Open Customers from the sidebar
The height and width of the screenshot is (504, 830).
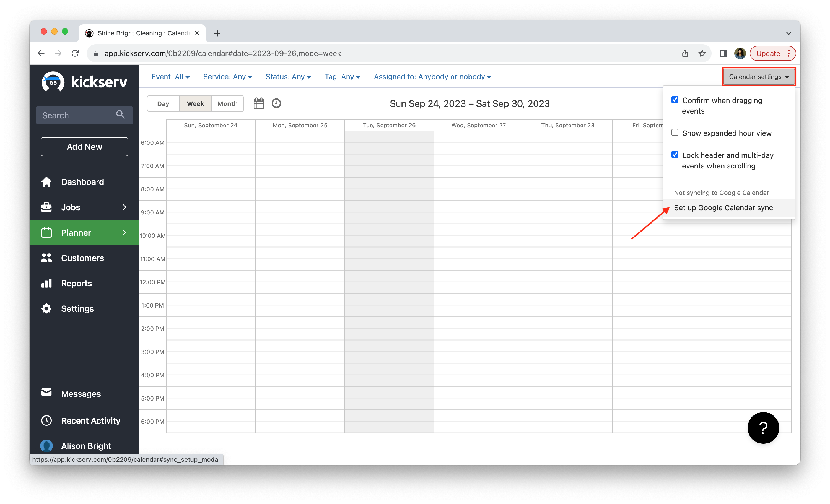tap(82, 258)
